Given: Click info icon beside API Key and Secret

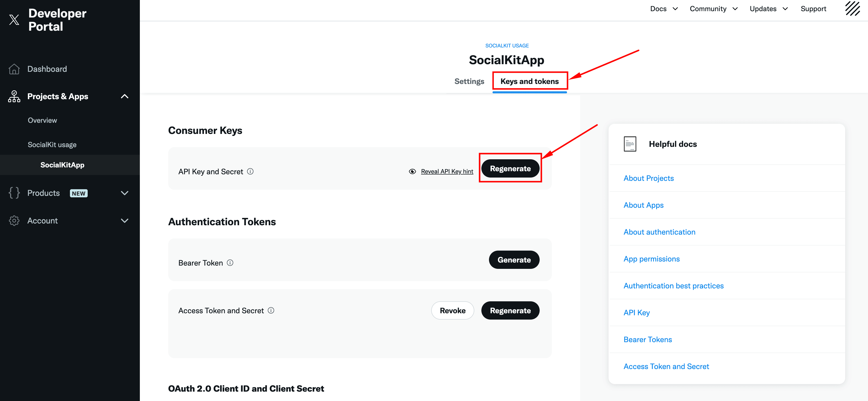Looking at the screenshot, I should [250, 171].
